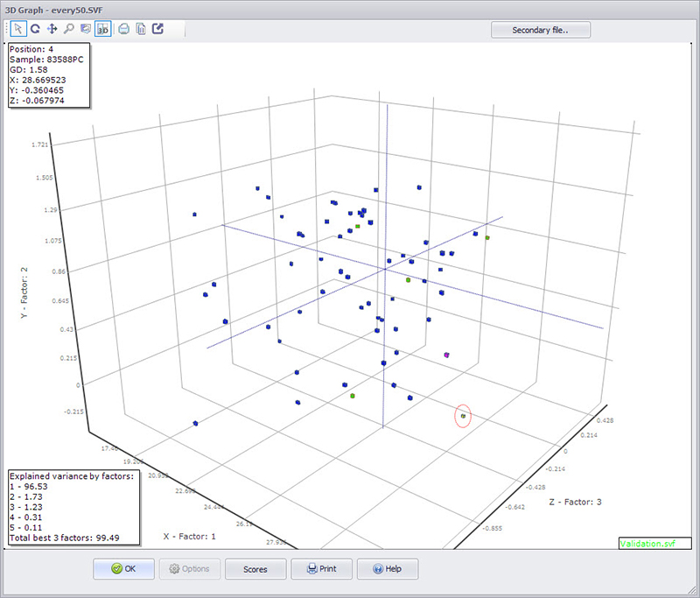This screenshot has height=598, width=700.
Task: Confirm with the OK button
Action: [124, 568]
